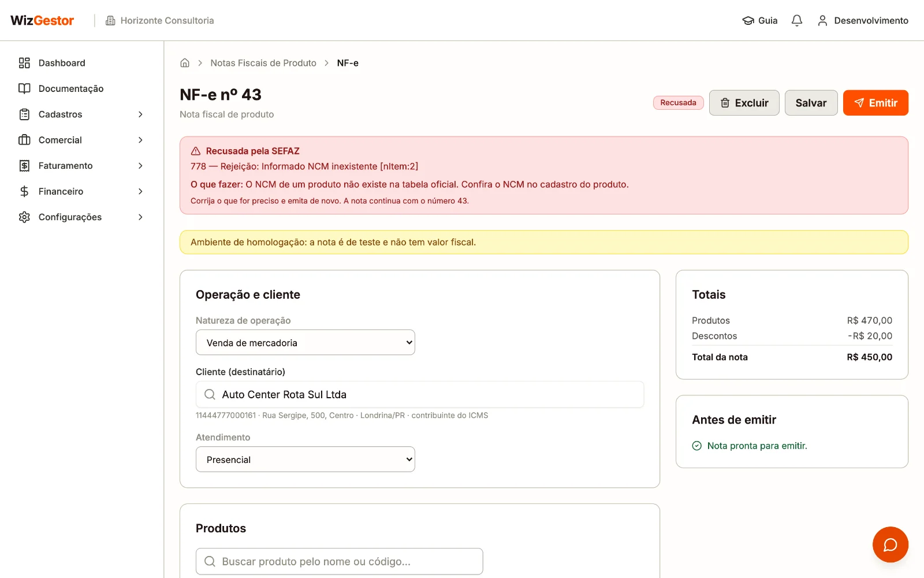Image resolution: width=924 pixels, height=578 pixels.
Task: Click the Dashboard grid icon
Action: click(24, 63)
